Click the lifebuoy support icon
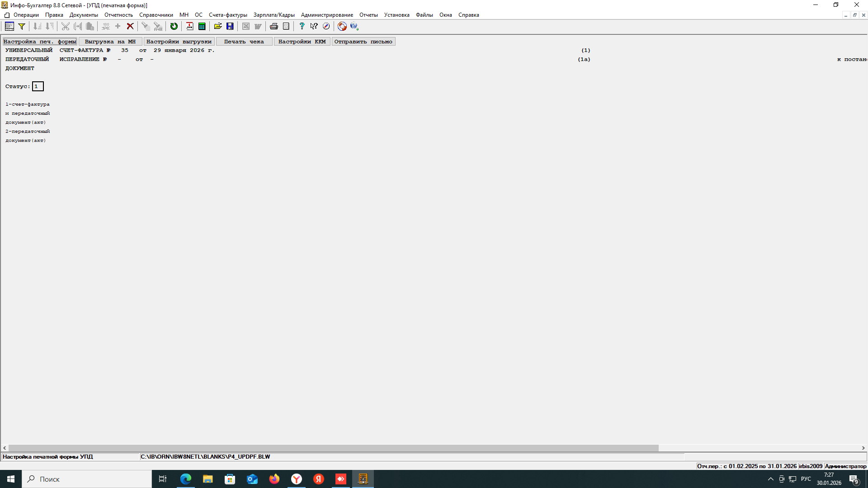Viewport: 868px width, 488px height. tap(342, 26)
